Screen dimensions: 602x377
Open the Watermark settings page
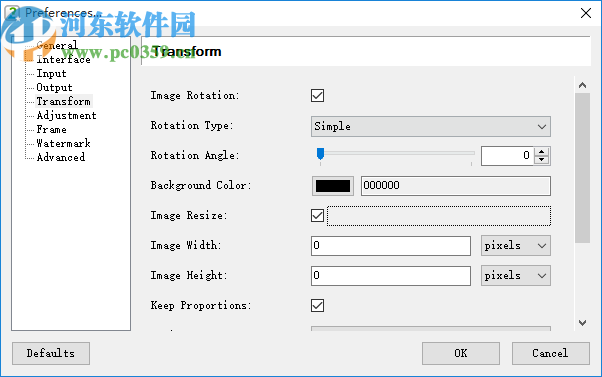tap(63, 143)
